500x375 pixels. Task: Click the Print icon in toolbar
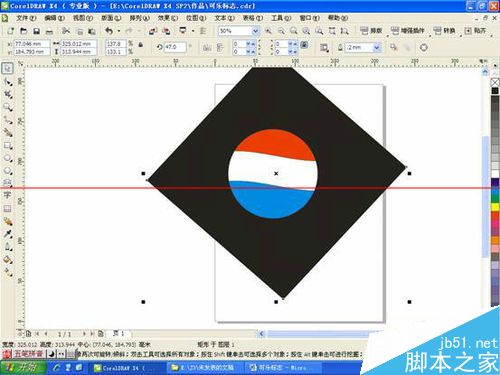[x=49, y=31]
